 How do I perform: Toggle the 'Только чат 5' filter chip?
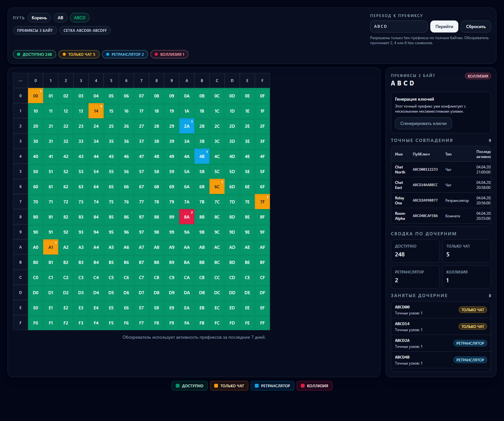pos(79,54)
